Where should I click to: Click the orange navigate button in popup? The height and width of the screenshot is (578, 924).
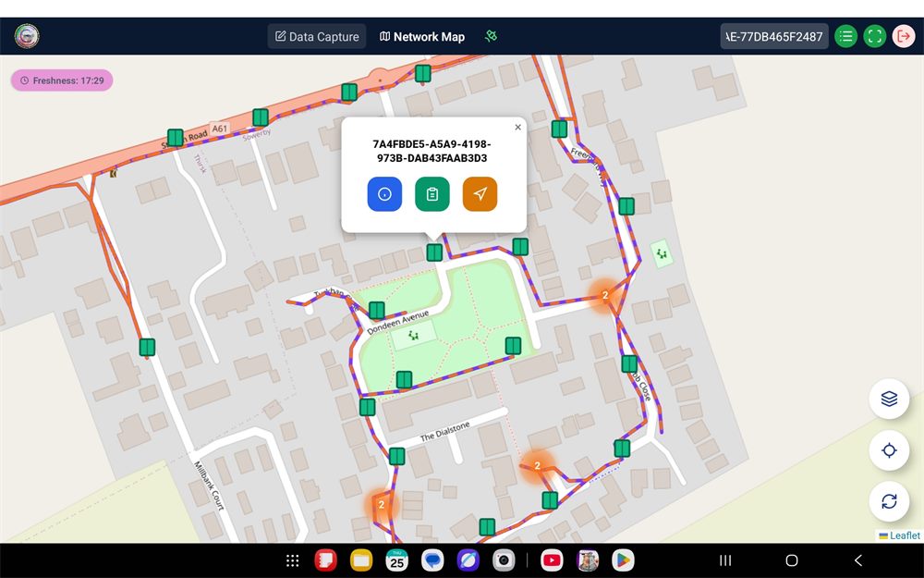(x=480, y=194)
